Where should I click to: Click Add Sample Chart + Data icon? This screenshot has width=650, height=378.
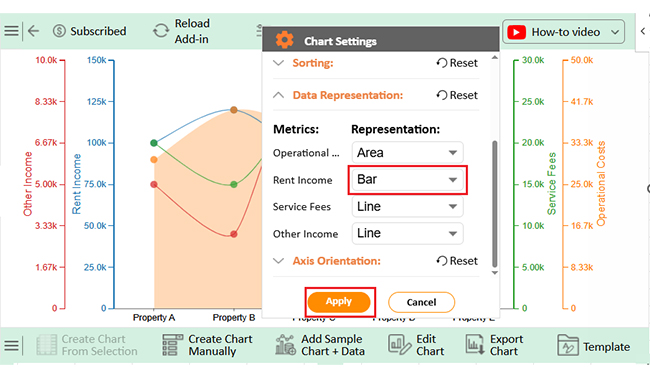tap(286, 345)
